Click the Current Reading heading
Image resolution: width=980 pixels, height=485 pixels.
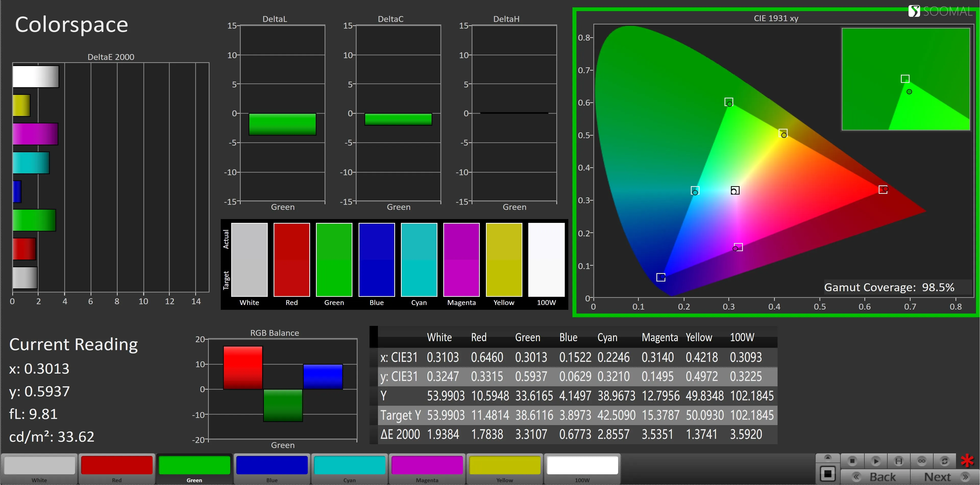coord(73,345)
